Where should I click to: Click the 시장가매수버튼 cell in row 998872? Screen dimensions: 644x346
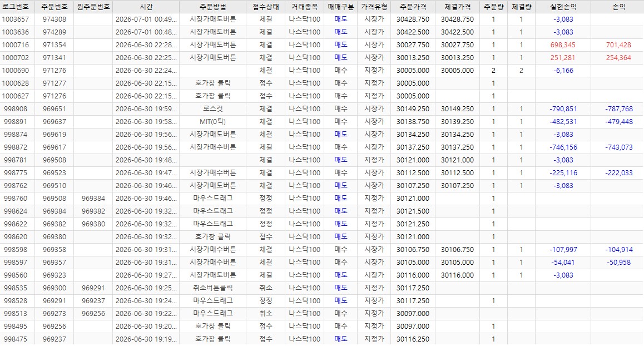tap(213, 147)
